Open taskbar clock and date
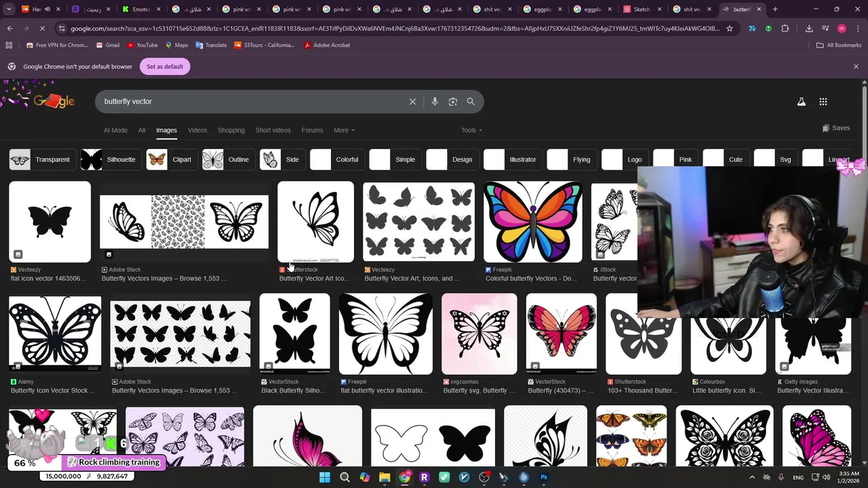This screenshot has height=488, width=868. 849,477
